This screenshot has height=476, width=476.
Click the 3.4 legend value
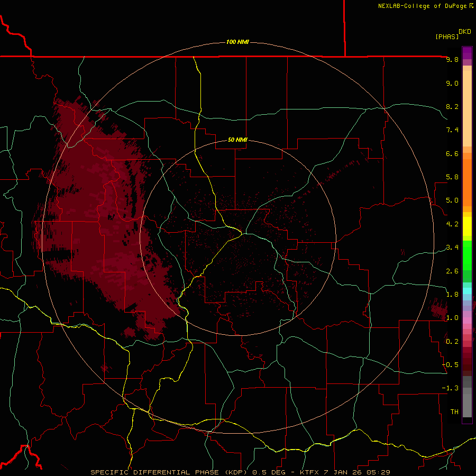[452, 248]
